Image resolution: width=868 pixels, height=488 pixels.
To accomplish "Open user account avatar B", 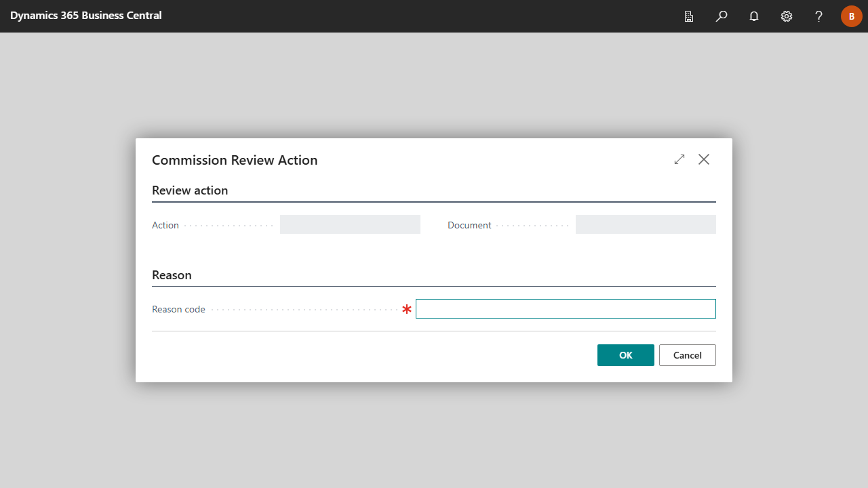I will tap(852, 16).
